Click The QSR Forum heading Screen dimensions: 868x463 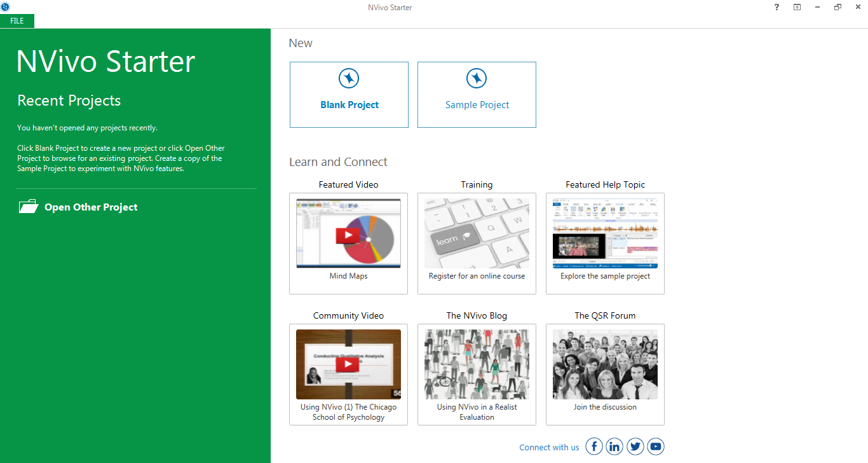coord(605,315)
